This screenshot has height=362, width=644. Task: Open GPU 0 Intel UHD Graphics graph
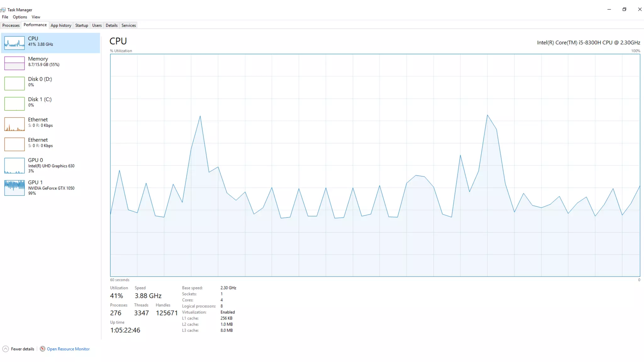point(14,166)
